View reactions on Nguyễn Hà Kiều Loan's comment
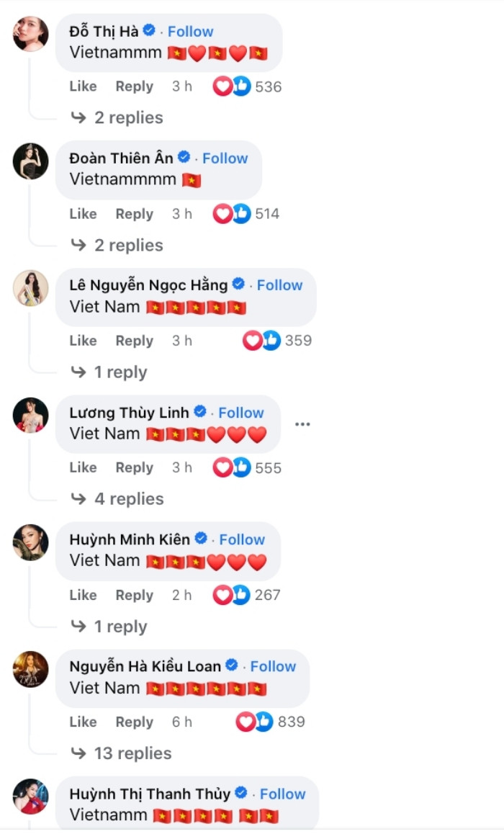 click(x=271, y=722)
